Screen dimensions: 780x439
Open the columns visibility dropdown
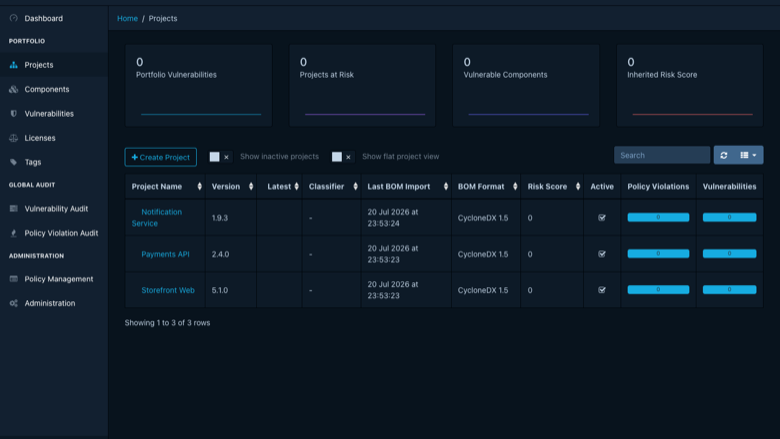pyautogui.click(x=748, y=155)
